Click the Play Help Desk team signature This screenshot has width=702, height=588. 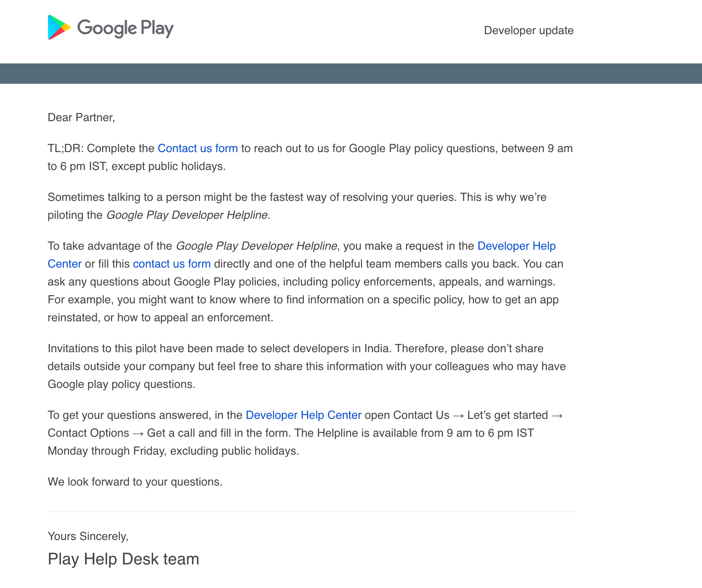pyautogui.click(x=123, y=559)
